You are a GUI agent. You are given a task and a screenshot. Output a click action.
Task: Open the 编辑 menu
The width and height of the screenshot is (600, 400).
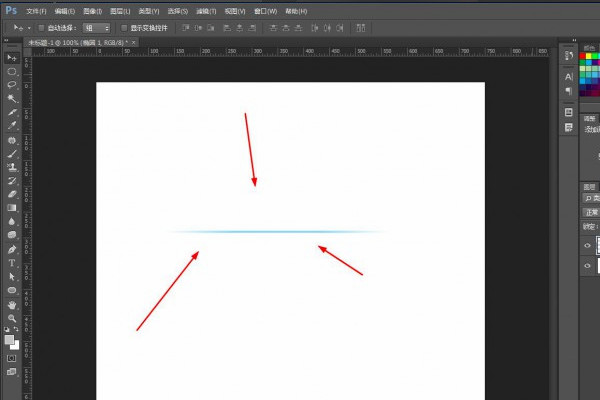65,11
